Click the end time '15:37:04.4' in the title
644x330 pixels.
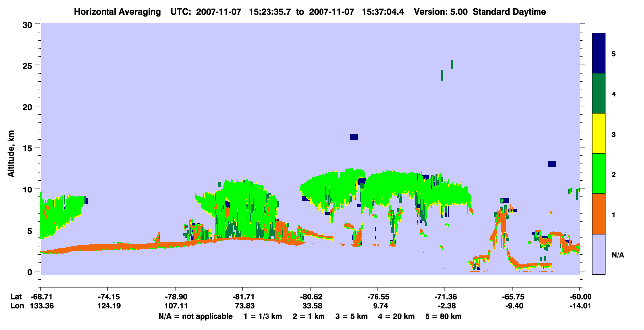click(382, 12)
